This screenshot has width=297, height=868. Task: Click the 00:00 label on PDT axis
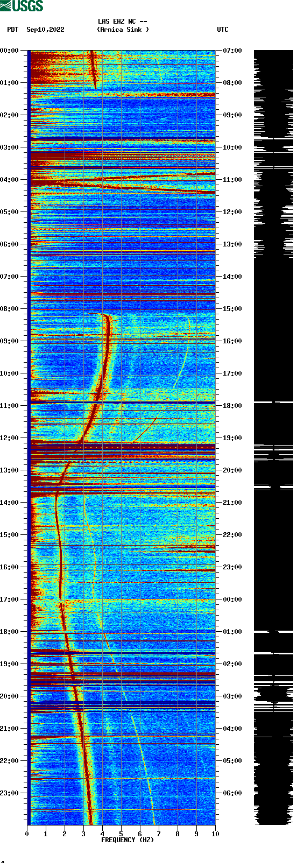[10, 51]
